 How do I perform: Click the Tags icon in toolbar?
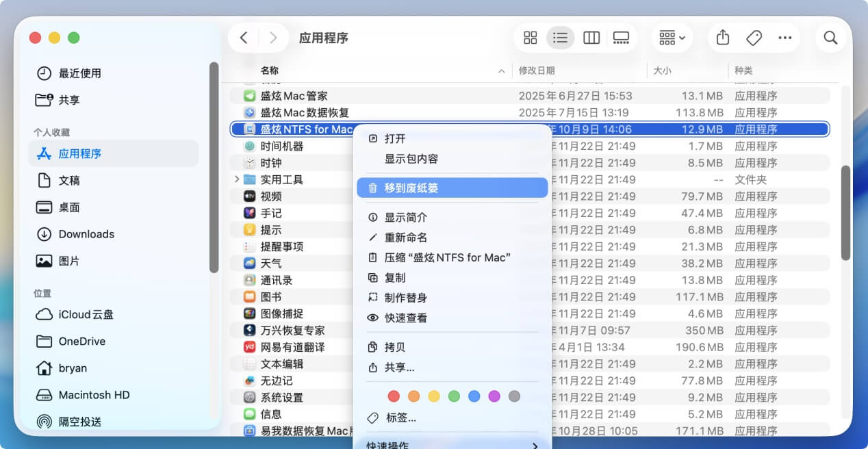point(754,38)
